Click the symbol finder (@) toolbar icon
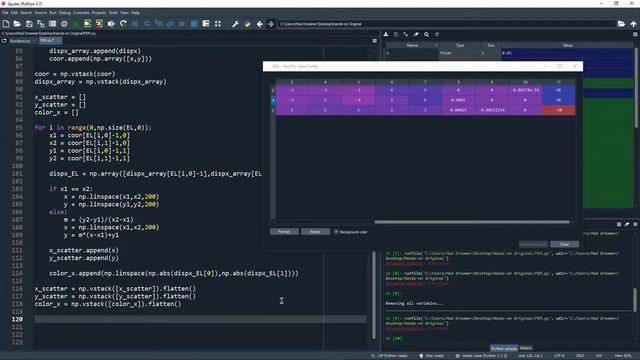 [64, 24]
